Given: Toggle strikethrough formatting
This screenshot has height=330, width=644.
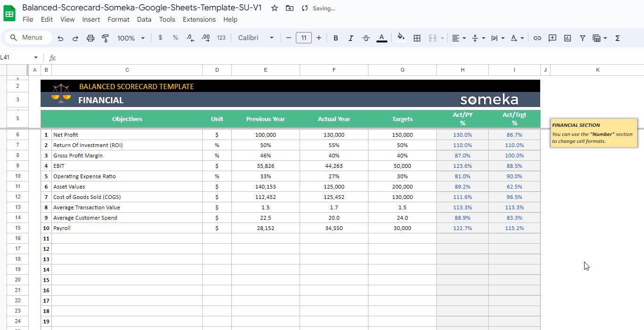Looking at the screenshot, I should (x=366, y=38).
